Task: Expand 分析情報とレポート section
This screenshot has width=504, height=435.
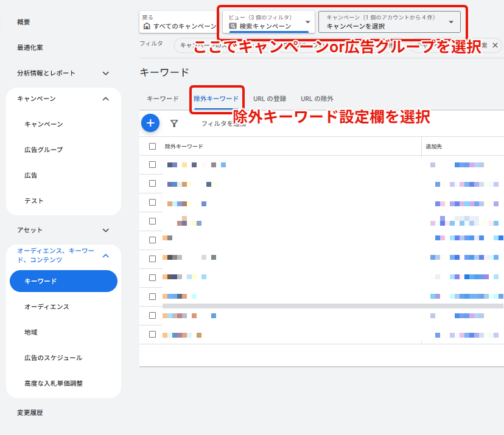Action: [63, 73]
